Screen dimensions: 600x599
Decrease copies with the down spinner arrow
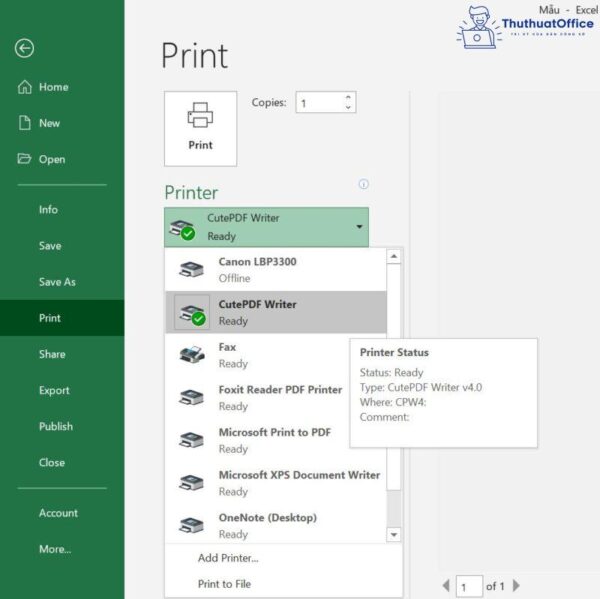click(348, 107)
